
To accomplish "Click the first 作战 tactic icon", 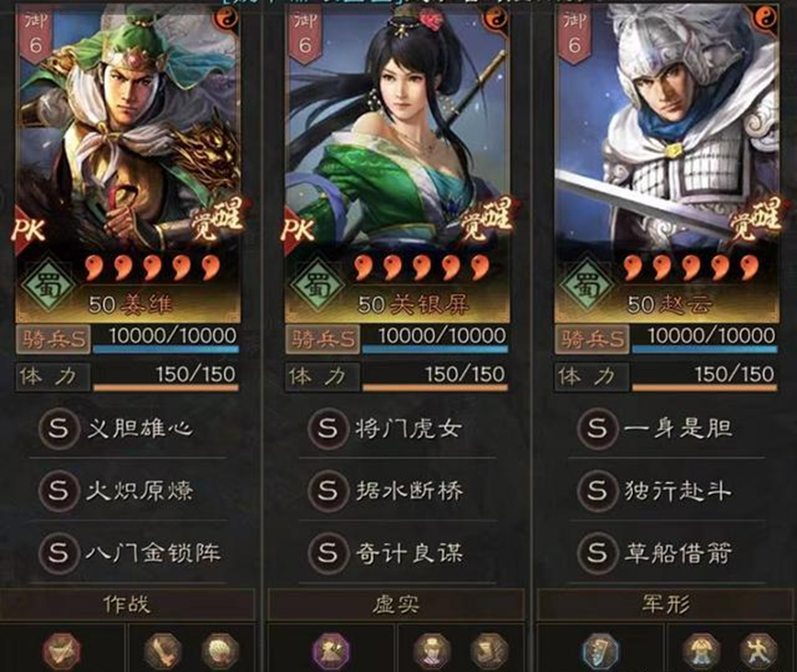I will [62, 651].
